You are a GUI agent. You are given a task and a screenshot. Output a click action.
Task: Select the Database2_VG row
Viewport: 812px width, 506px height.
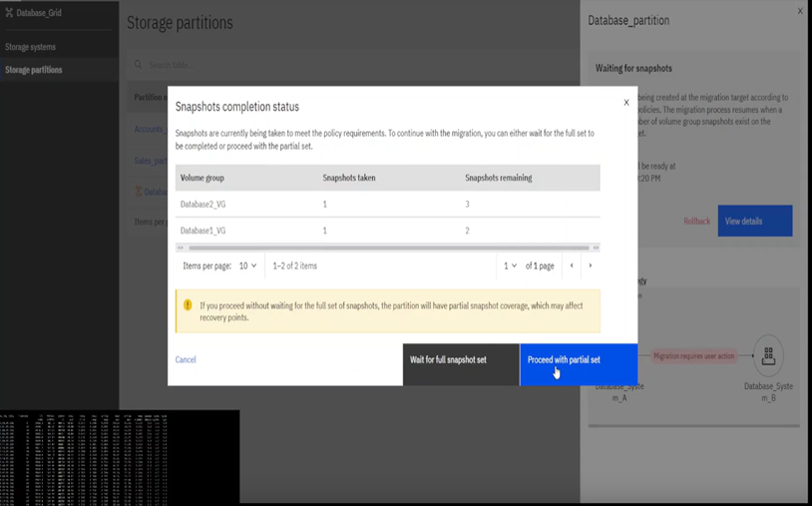(x=203, y=204)
